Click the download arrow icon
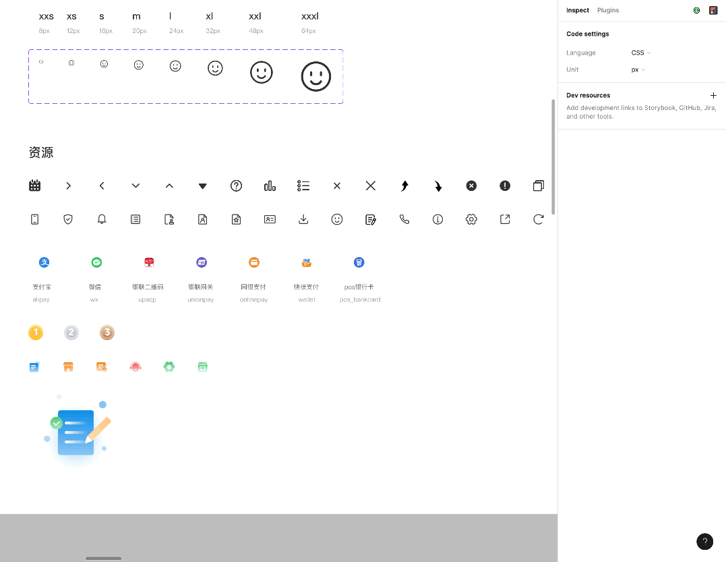Image resolution: width=728 pixels, height=562 pixels. [x=303, y=219]
